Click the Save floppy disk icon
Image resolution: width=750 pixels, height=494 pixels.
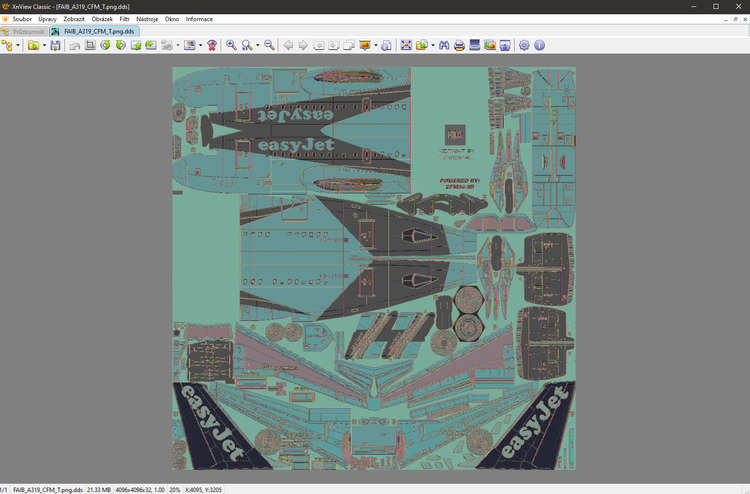tap(55, 45)
